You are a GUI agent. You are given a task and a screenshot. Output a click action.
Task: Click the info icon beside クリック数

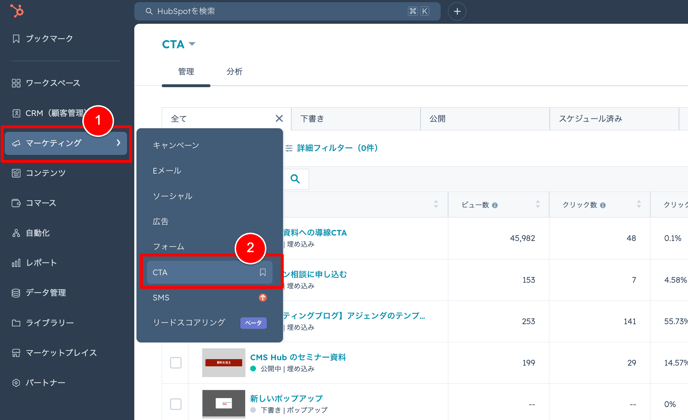pos(603,205)
